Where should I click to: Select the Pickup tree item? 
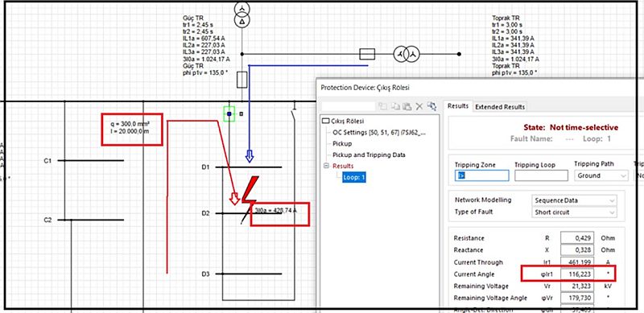click(342, 144)
